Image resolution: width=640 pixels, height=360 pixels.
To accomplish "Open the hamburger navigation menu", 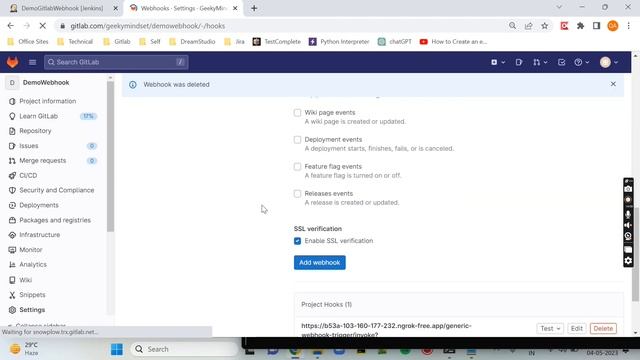I will tap(32, 62).
